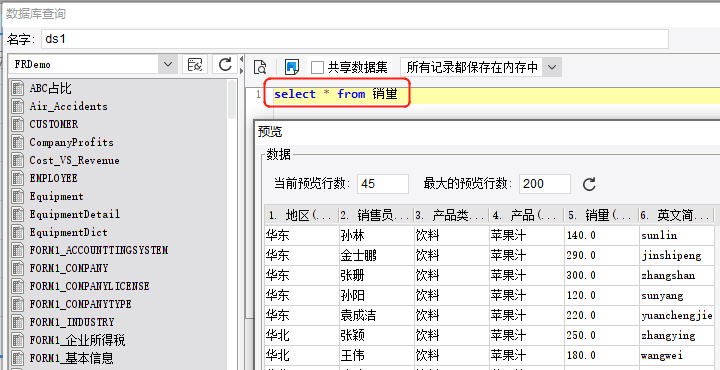
Task: Click the cell 王伟 in preview
Action: [x=377, y=355]
